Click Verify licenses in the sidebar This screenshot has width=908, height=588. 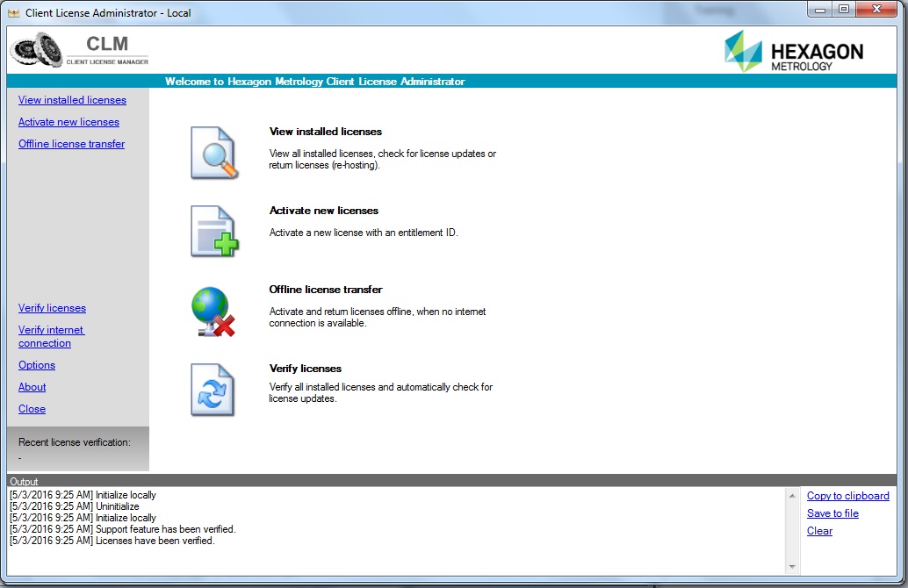52,307
